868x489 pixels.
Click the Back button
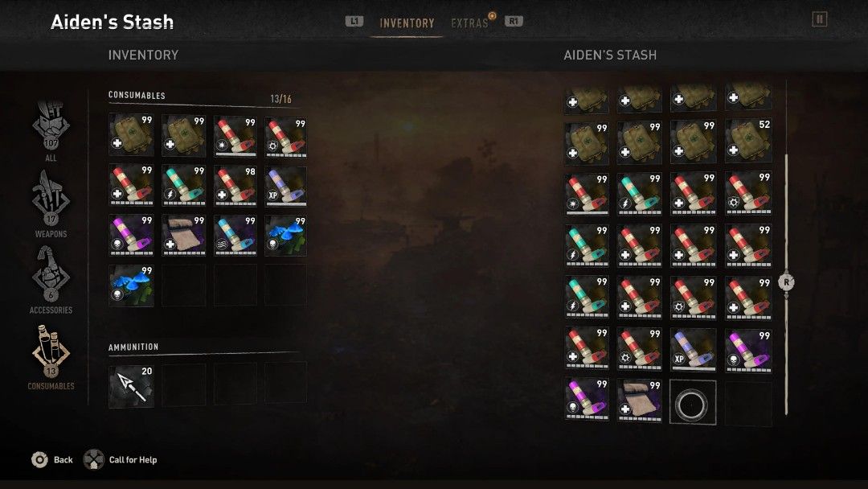(x=52, y=460)
